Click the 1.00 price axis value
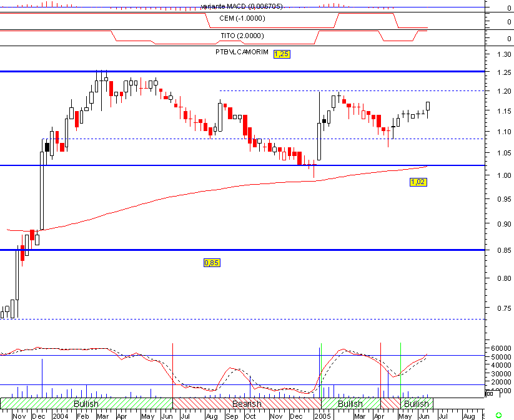This screenshot has height=420, width=514. coord(504,175)
